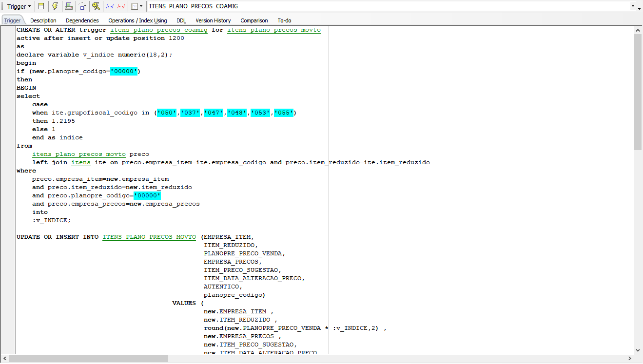Click the VALUES keyword
Screen dimensions: 643x364
(x=184, y=303)
